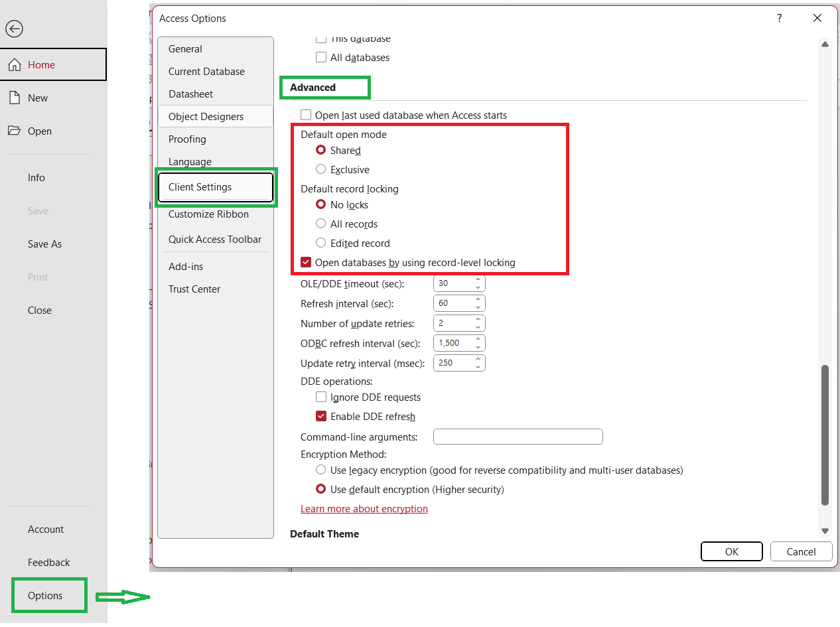The image size is (840, 627).
Task: Enable the Ignore DDE requests checkbox
Action: pos(321,397)
